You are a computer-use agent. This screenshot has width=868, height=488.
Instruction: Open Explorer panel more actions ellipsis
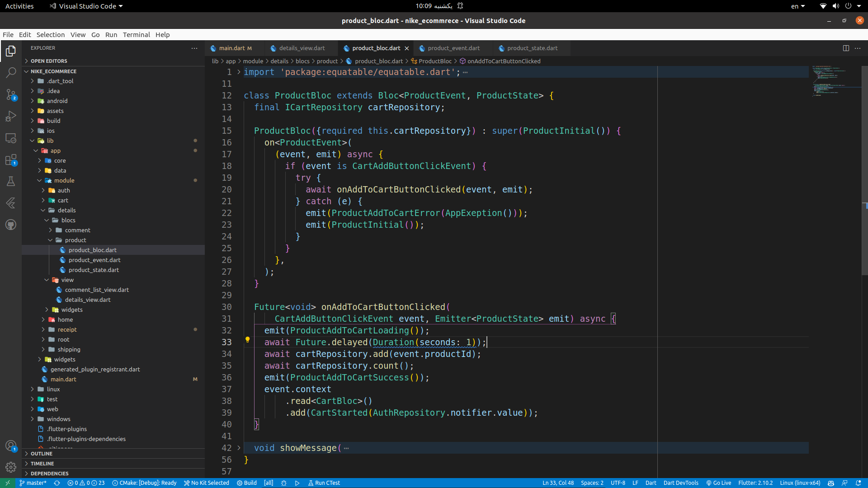point(194,48)
